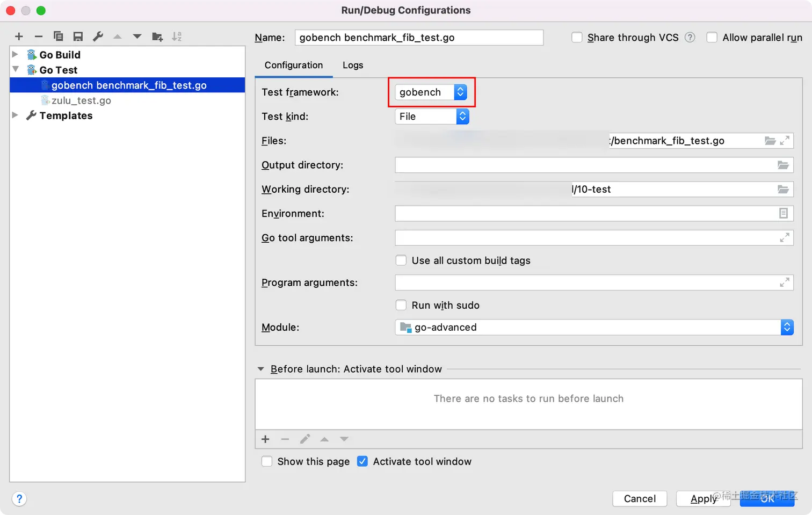Select the Configuration tab

point(294,65)
